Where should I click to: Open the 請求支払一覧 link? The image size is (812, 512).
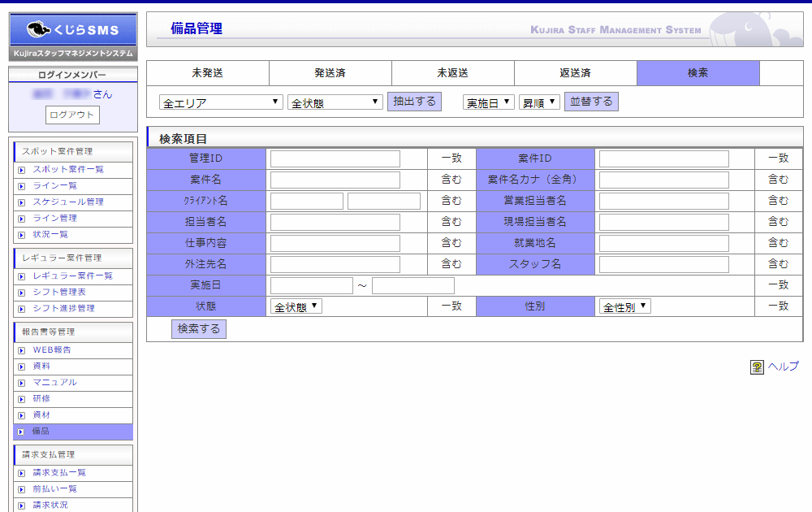point(59,473)
